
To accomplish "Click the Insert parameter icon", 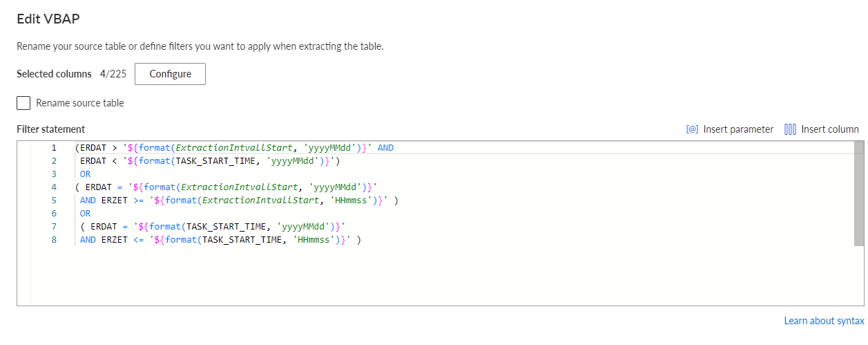I will click(692, 129).
